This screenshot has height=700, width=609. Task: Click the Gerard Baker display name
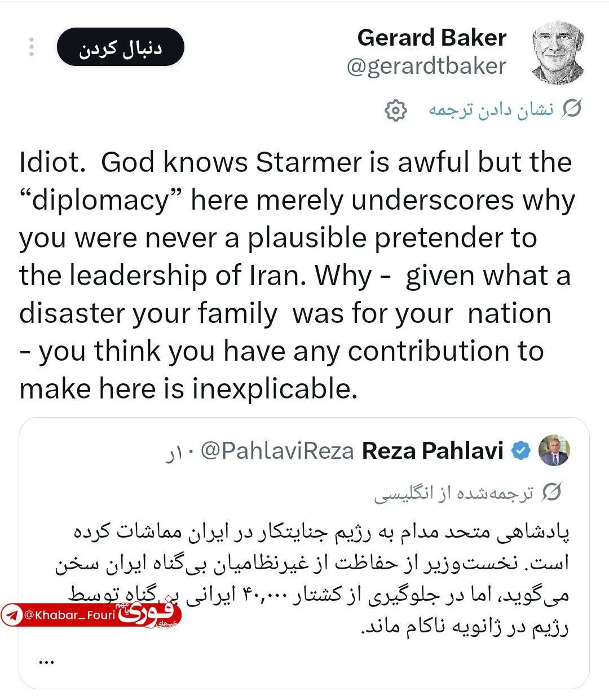(432, 38)
